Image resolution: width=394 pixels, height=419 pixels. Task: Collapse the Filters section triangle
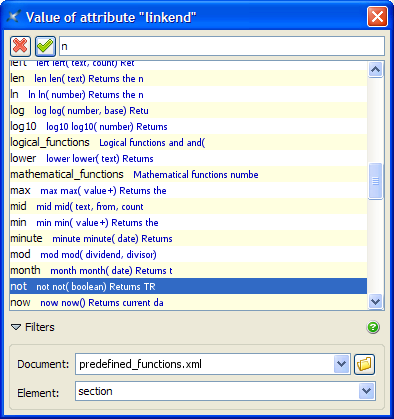coord(16,327)
